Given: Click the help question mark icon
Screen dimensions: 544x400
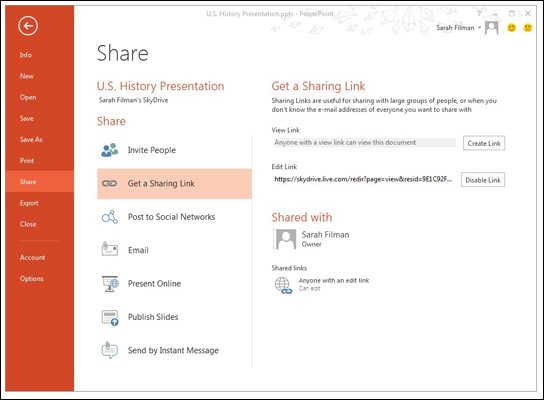Looking at the screenshot, I should [x=479, y=13].
